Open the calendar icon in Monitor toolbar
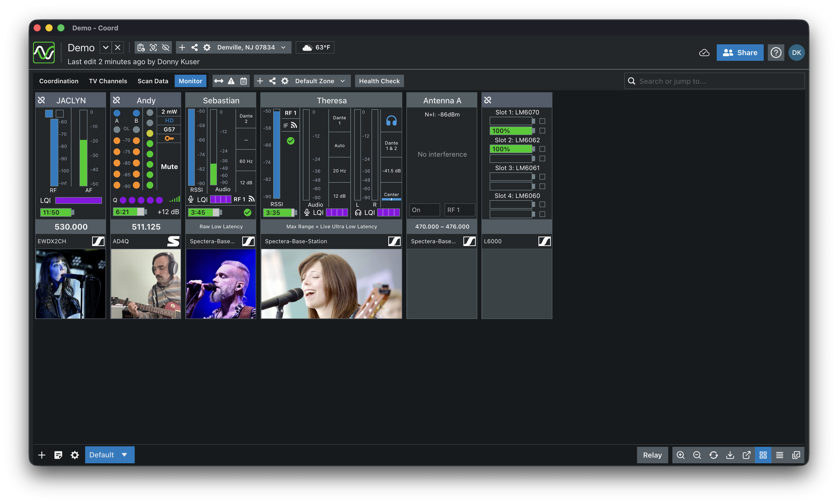The image size is (838, 504). (x=243, y=81)
